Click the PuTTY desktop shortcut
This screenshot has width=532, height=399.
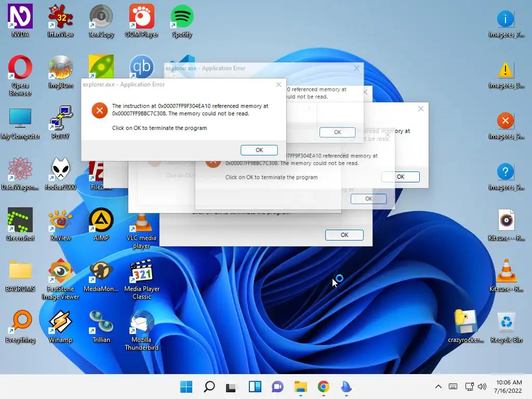coord(60,123)
